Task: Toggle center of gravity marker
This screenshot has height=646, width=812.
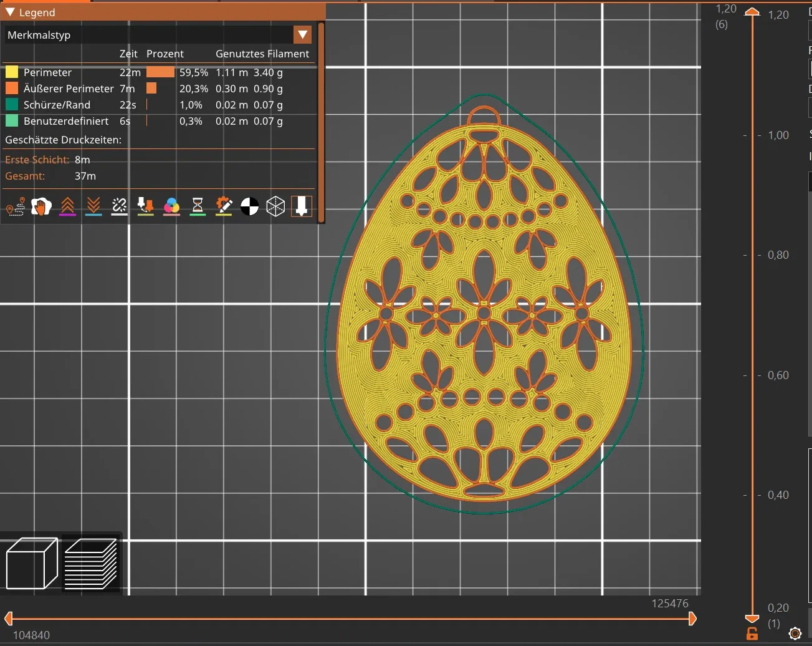Action: pos(249,206)
